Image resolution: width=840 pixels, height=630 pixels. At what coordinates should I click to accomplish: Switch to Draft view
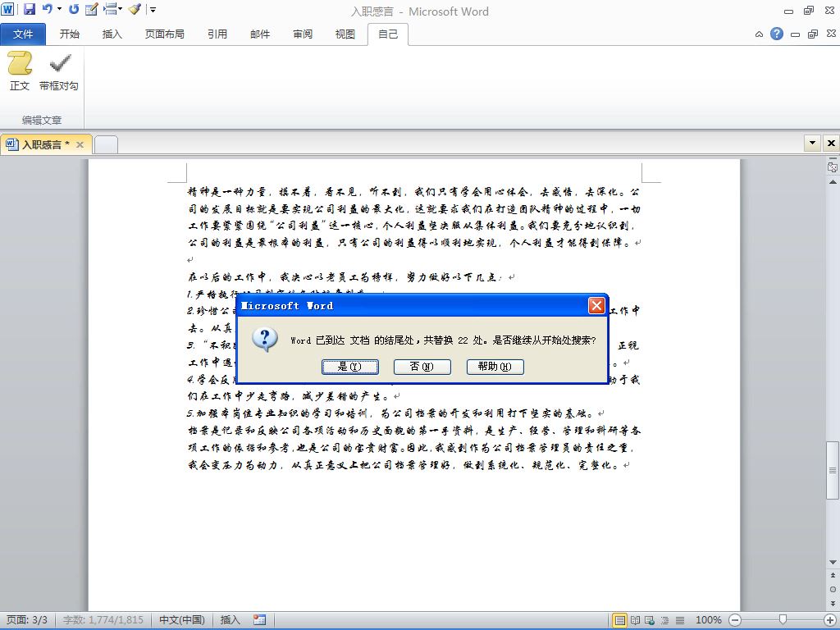(680, 620)
